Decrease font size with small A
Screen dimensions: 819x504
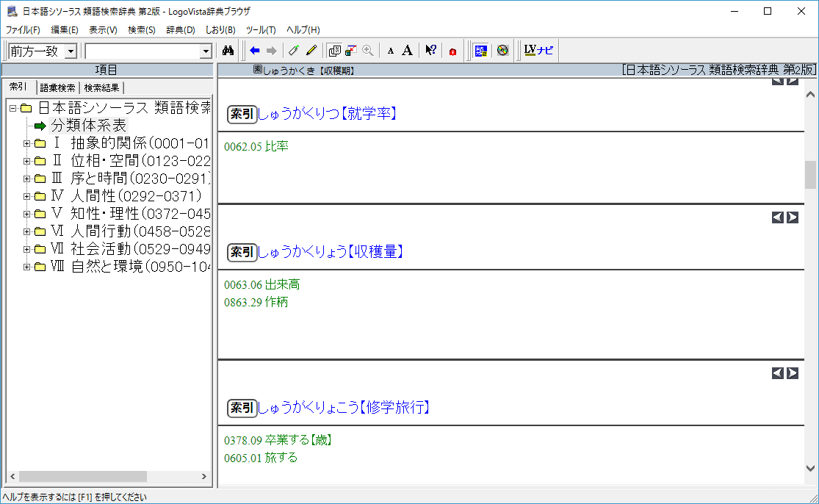point(391,51)
